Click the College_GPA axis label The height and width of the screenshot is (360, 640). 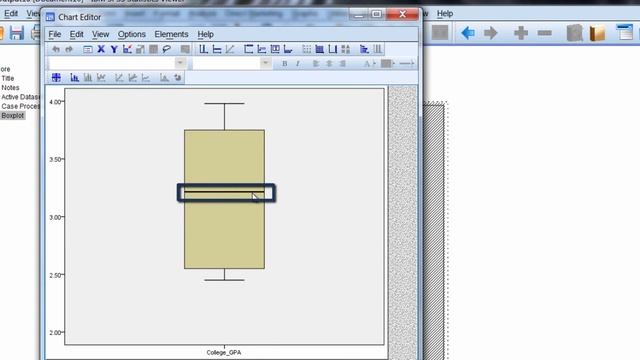pos(224,352)
